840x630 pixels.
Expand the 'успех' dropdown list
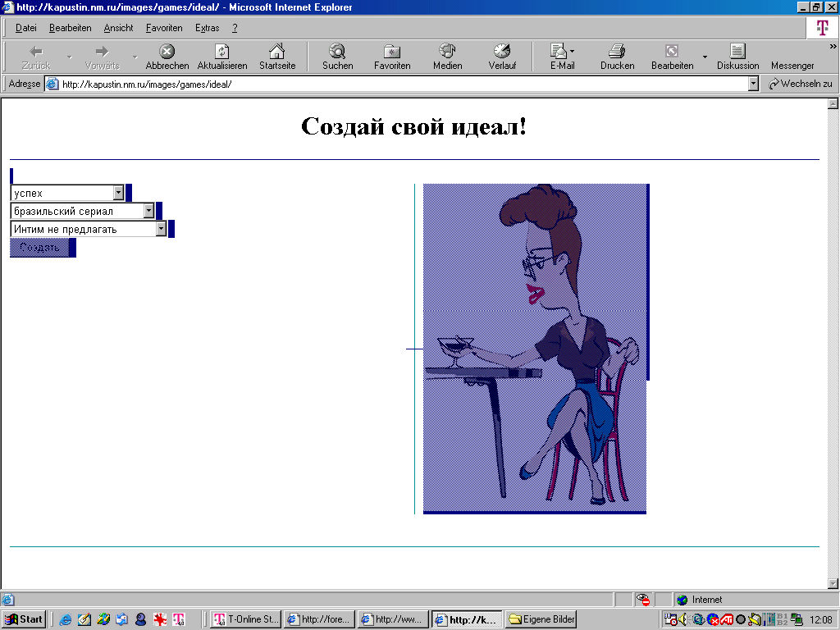pos(118,193)
